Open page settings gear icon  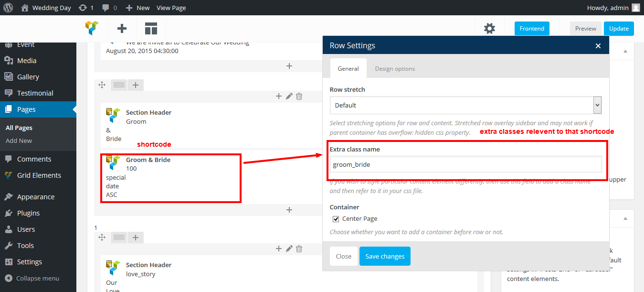(x=489, y=29)
